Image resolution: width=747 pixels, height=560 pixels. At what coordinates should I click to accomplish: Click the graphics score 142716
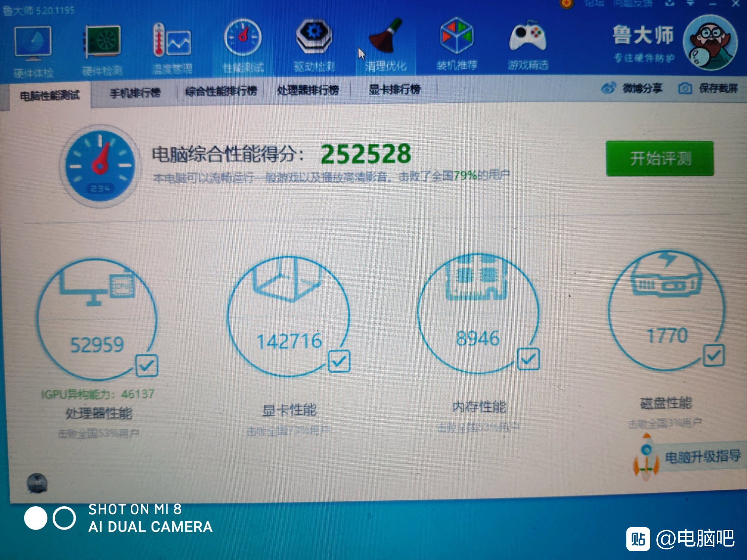click(289, 341)
